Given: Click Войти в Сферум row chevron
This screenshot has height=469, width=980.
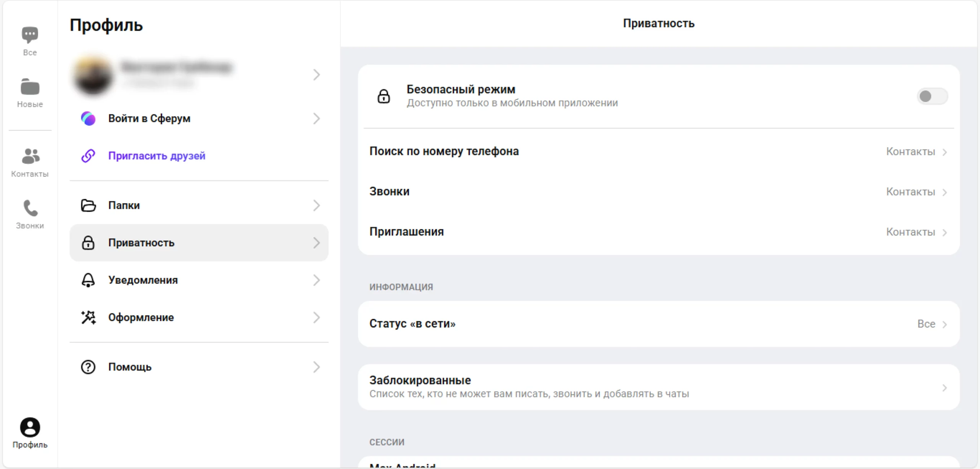Looking at the screenshot, I should tap(316, 118).
